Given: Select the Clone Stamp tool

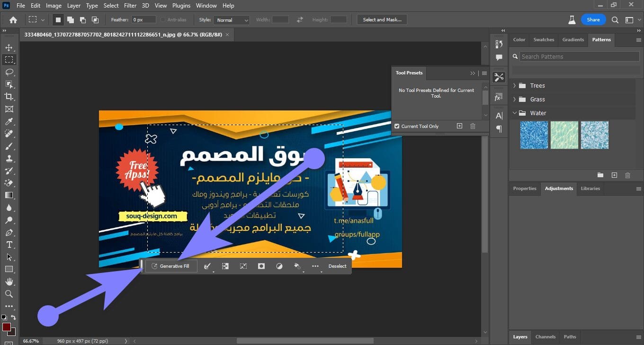Looking at the screenshot, I should click(9, 158).
